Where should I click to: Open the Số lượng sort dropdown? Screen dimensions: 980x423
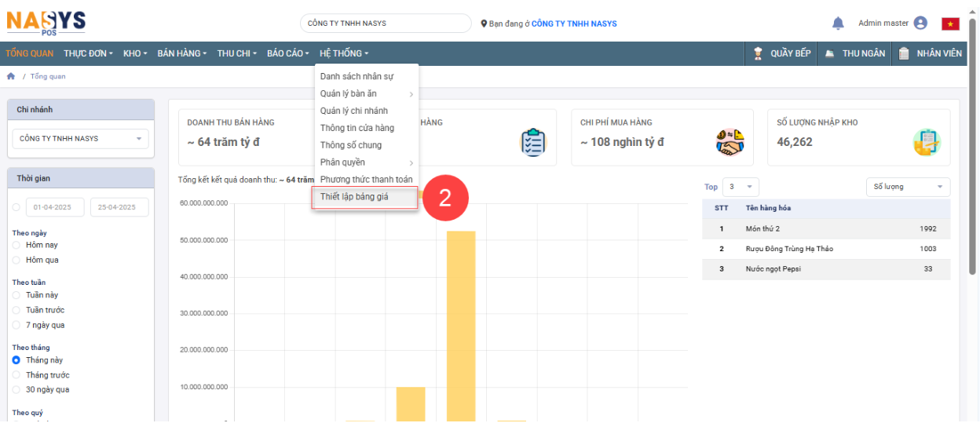tap(907, 187)
